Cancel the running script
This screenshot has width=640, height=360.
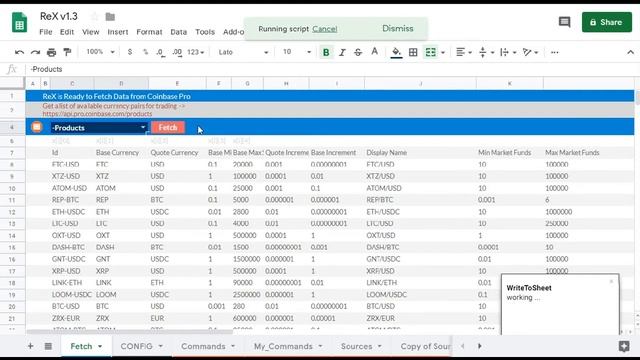click(x=325, y=29)
